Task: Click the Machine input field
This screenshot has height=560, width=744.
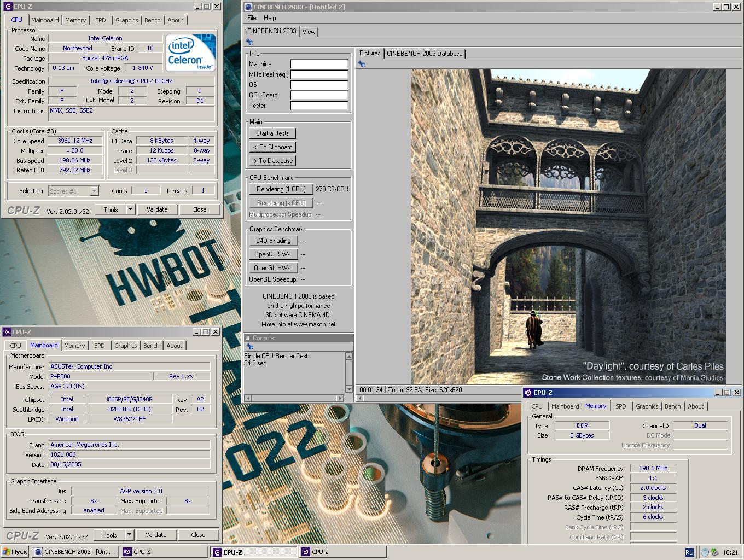Action: click(319, 64)
